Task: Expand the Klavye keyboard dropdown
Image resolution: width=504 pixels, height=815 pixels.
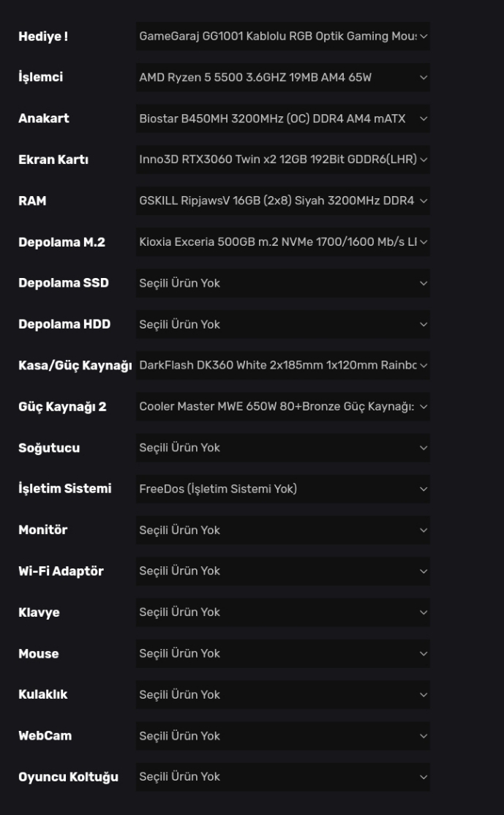Action: tap(282, 612)
